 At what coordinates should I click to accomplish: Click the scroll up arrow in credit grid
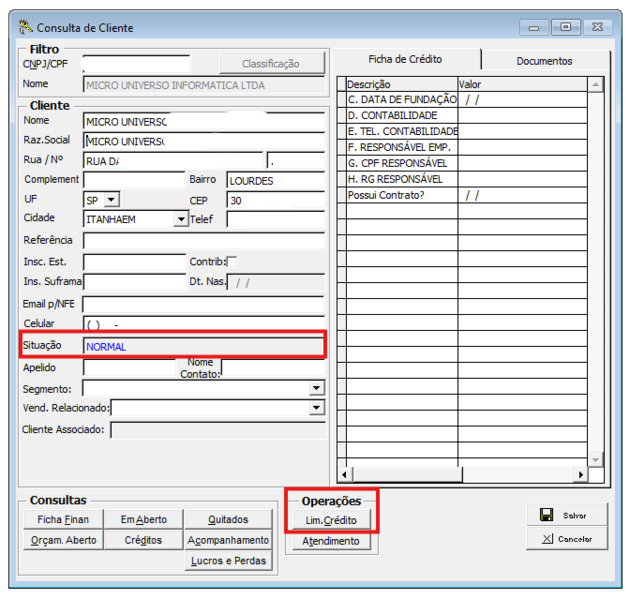595,85
